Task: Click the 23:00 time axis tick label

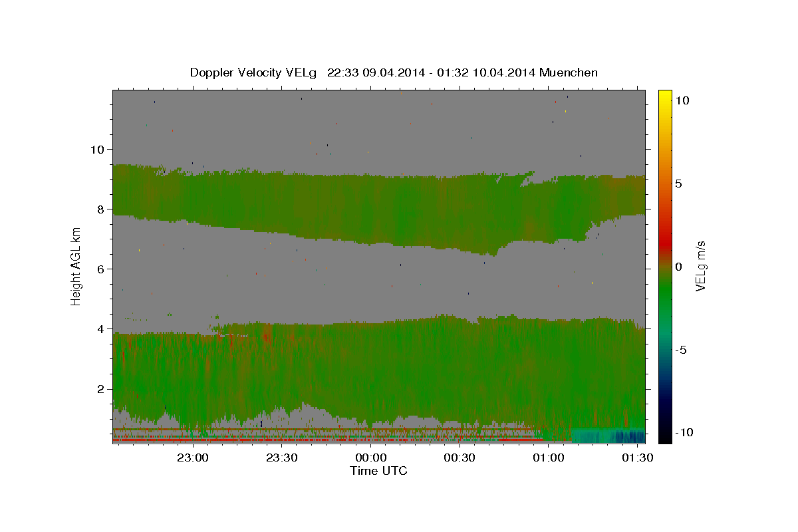Action: coord(193,458)
